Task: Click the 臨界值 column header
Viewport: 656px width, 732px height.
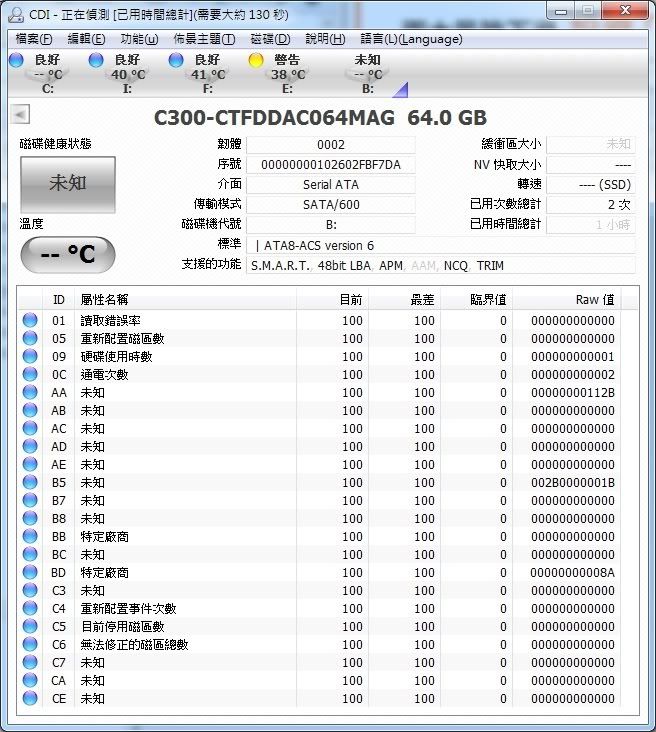Action: click(x=476, y=300)
